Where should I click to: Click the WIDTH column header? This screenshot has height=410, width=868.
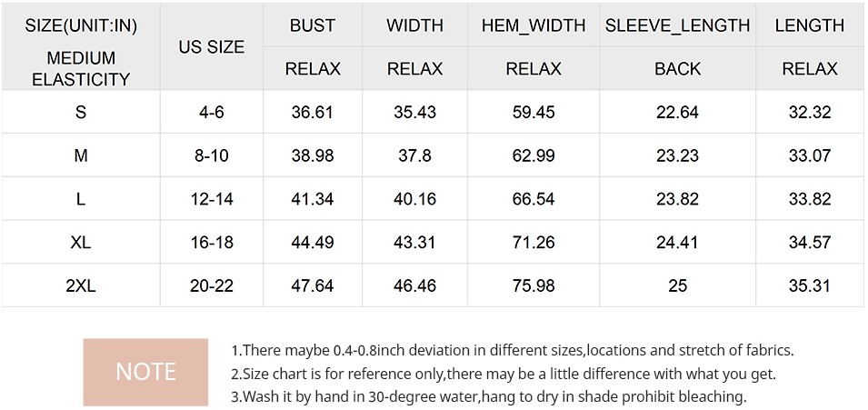click(x=415, y=25)
